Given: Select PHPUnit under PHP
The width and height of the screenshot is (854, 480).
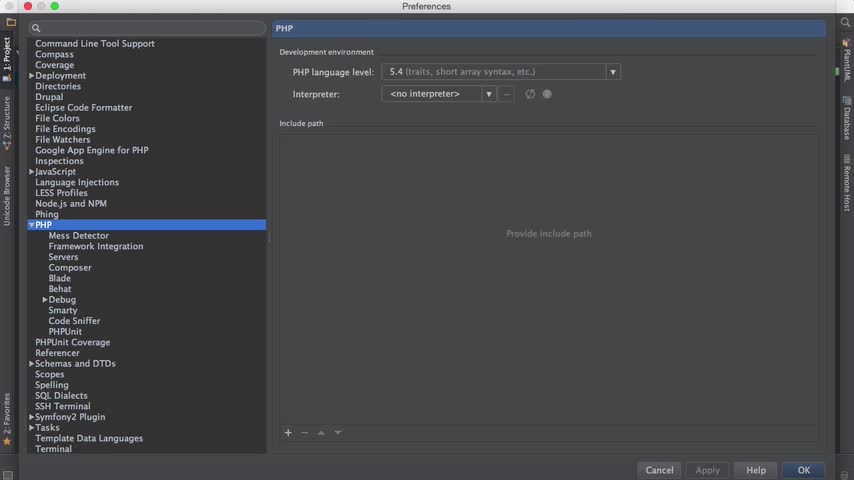Looking at the screenshot, I should coord(65,332).
